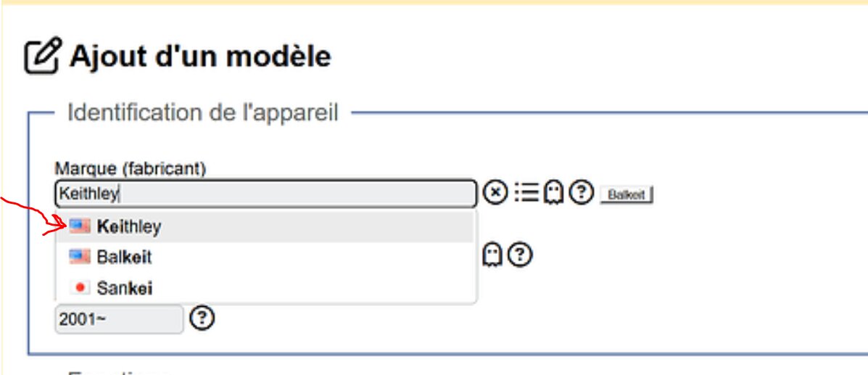
Task: Choose Balkeit in the suggestion list
Action: coord(124,257)
